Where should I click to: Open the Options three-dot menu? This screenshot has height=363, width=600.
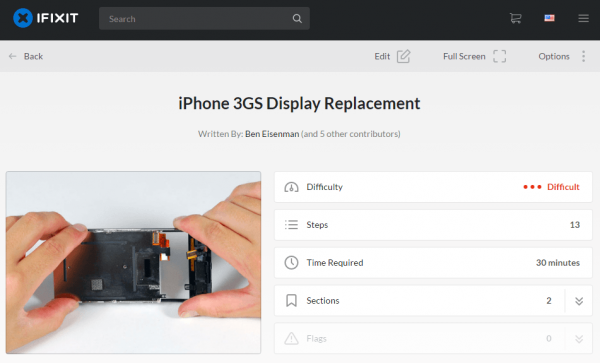584,56
